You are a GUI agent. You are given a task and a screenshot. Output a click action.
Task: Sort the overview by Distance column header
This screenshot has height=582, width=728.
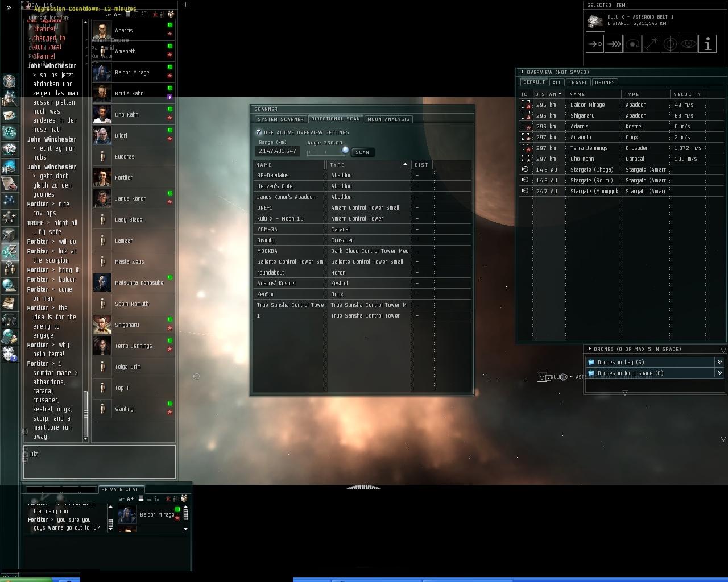point(548,94)
